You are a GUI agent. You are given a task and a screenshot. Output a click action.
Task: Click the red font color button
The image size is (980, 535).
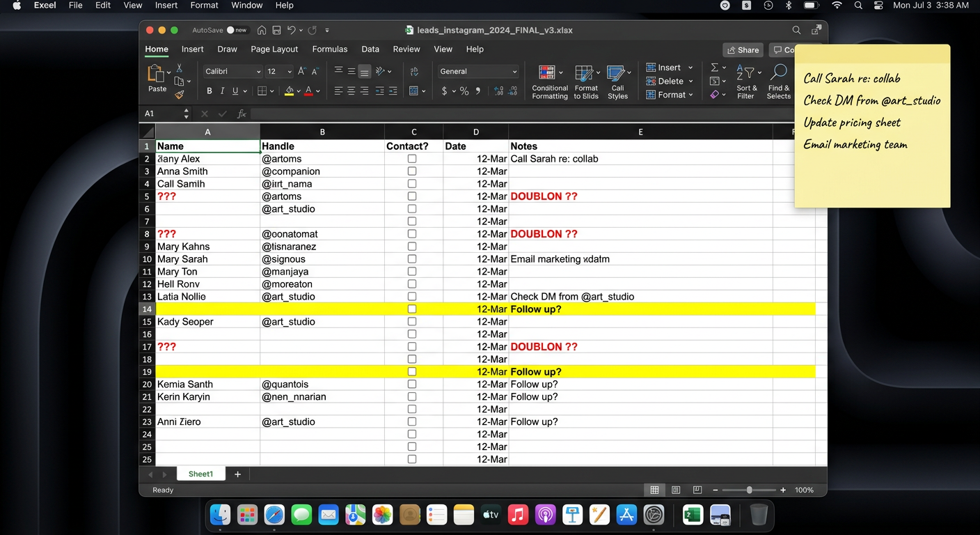coord(308,91)
